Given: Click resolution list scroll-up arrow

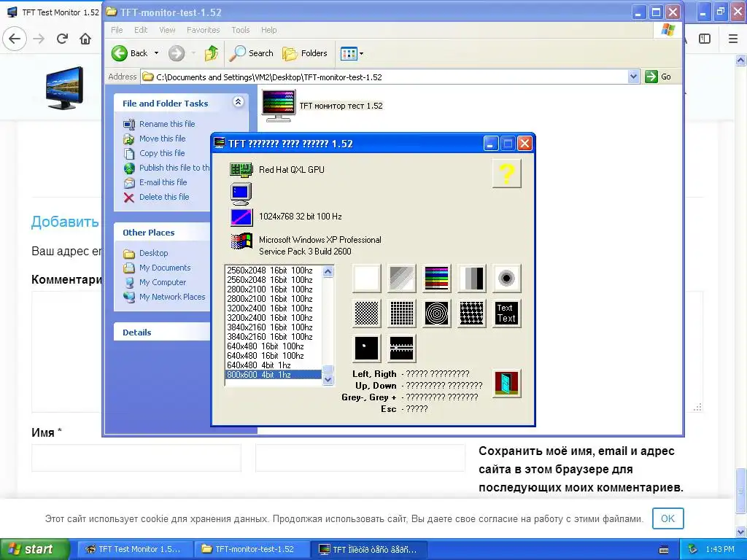Looking at the screenshot, I should tap(328, 271).
